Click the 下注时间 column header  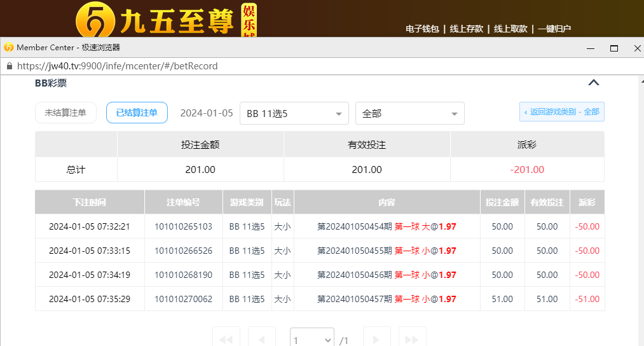point(90,202)
